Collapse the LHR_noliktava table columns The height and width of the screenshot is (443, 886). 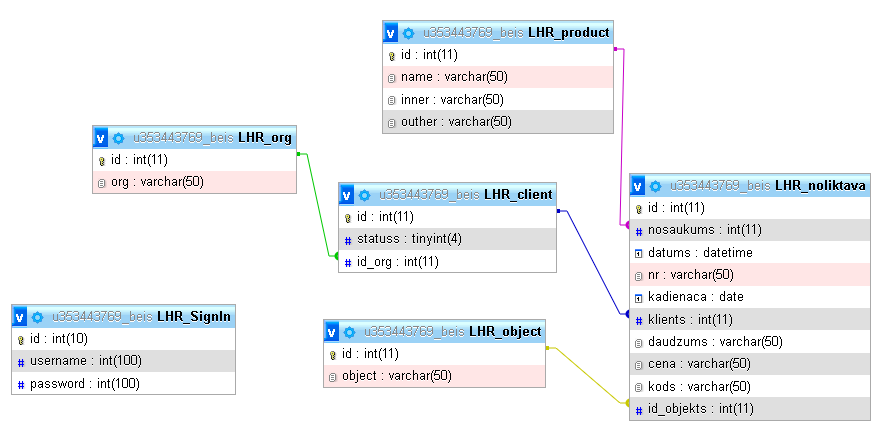[x=638, y=185]
